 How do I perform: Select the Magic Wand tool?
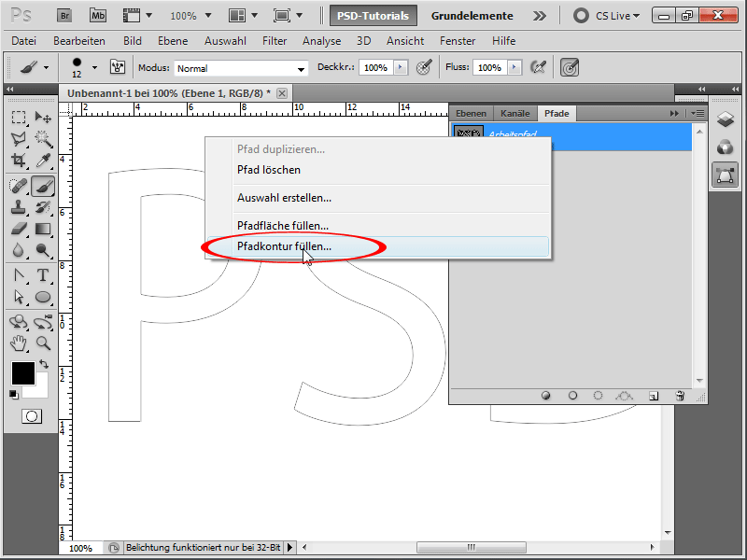click(43, 139)
